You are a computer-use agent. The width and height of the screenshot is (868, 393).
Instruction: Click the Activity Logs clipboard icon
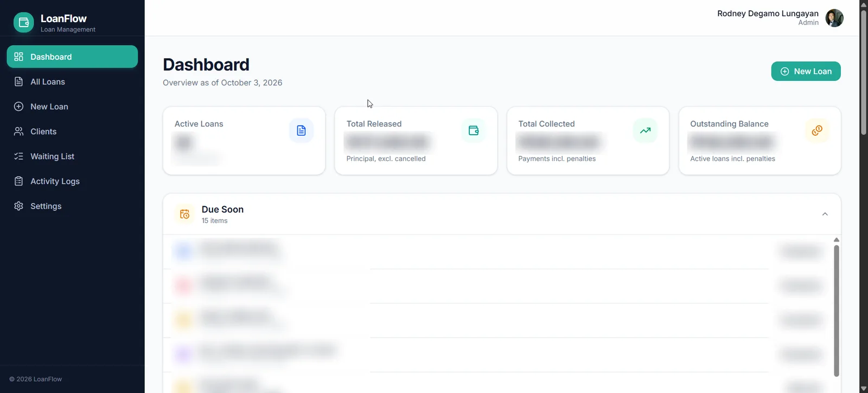18,181
